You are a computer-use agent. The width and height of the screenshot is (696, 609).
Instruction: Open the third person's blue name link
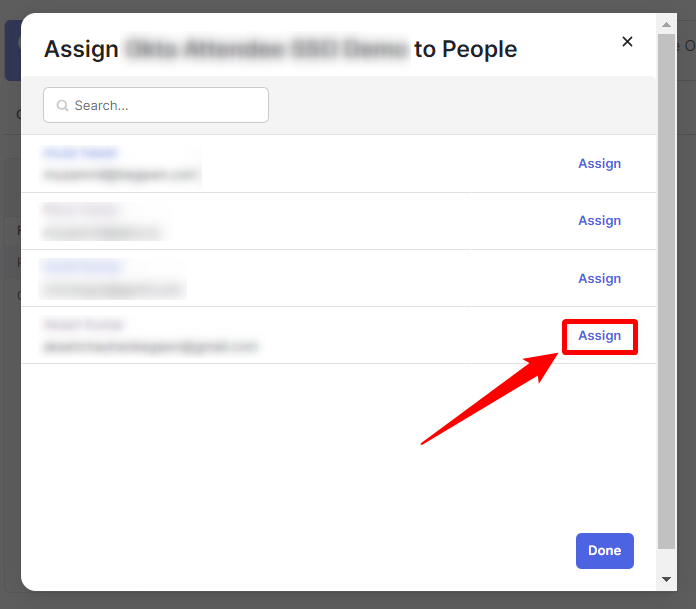point(82,267)
